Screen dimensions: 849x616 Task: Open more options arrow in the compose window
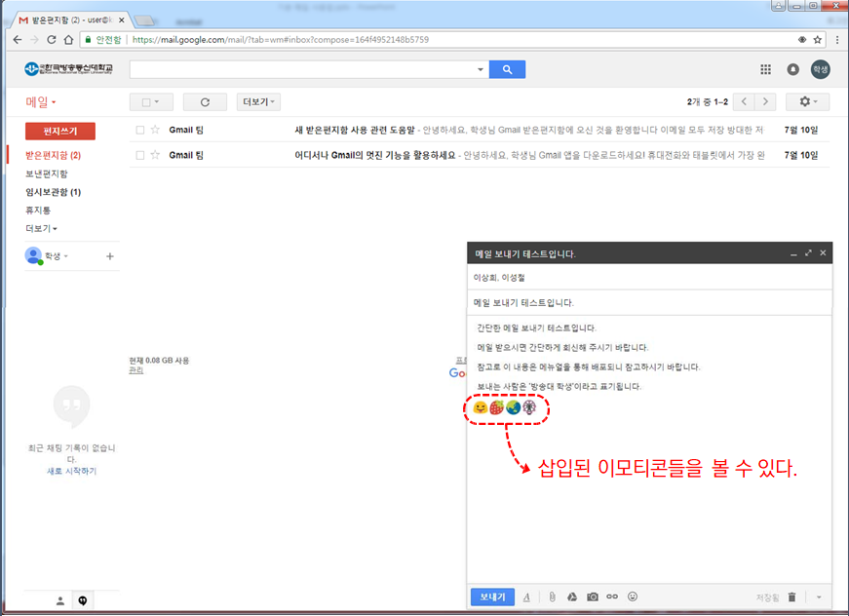[819, 597]
